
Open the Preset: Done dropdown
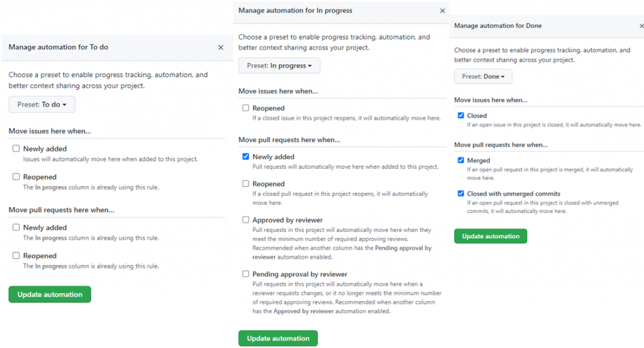pos(483,77)
